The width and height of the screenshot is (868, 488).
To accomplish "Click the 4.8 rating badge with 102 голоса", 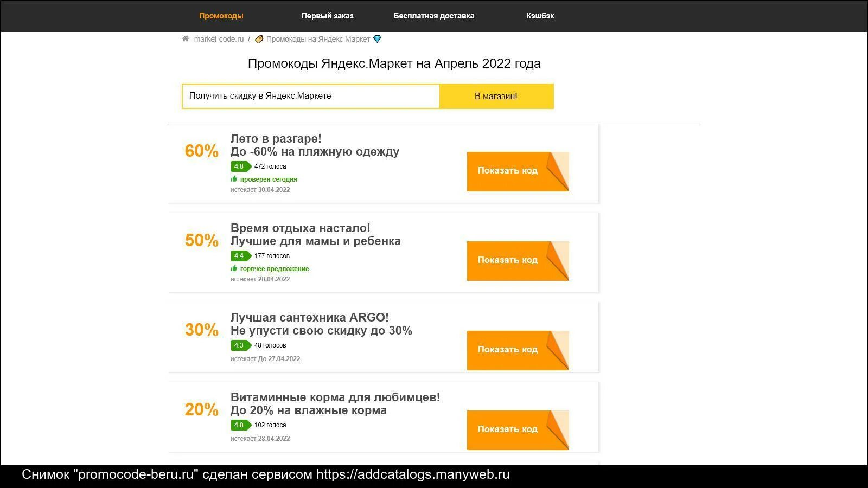I will tap(240, 425).
